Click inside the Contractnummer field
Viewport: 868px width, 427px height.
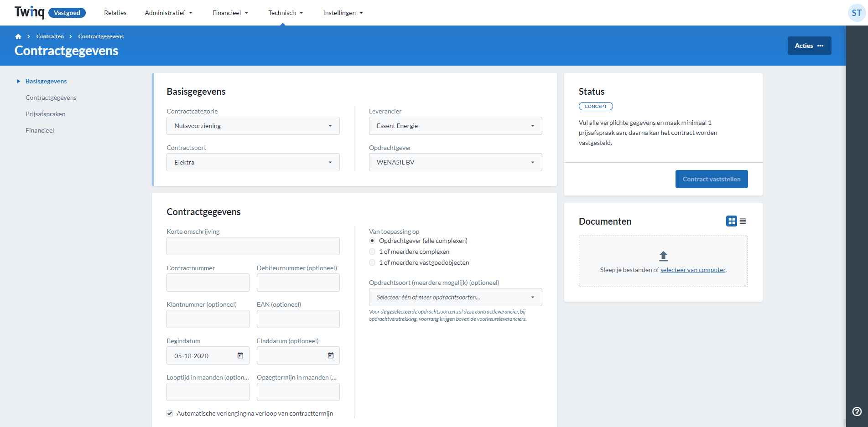click(208, 283)
